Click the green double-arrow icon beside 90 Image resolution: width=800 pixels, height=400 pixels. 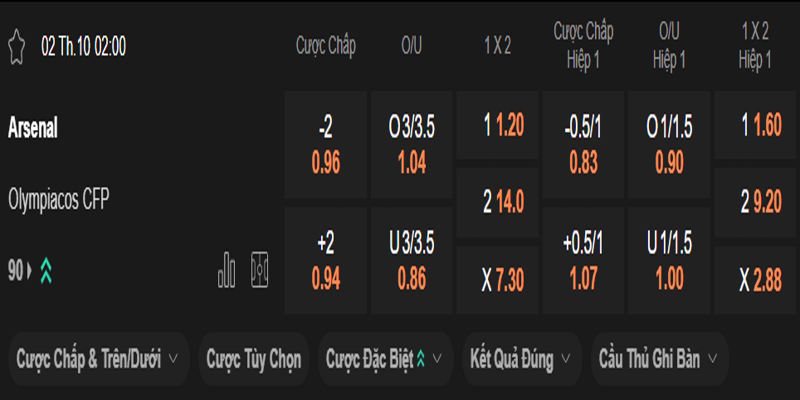pos(46,270)
